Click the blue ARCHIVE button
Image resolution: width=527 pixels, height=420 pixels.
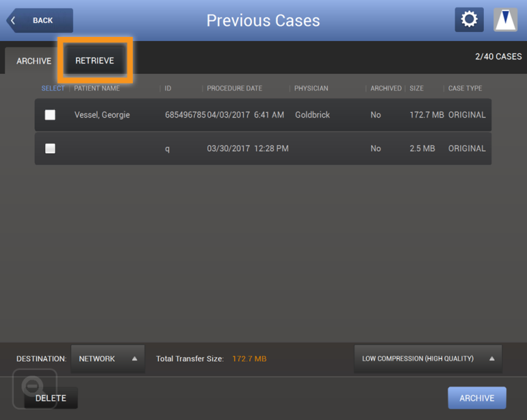coord(477,398)
